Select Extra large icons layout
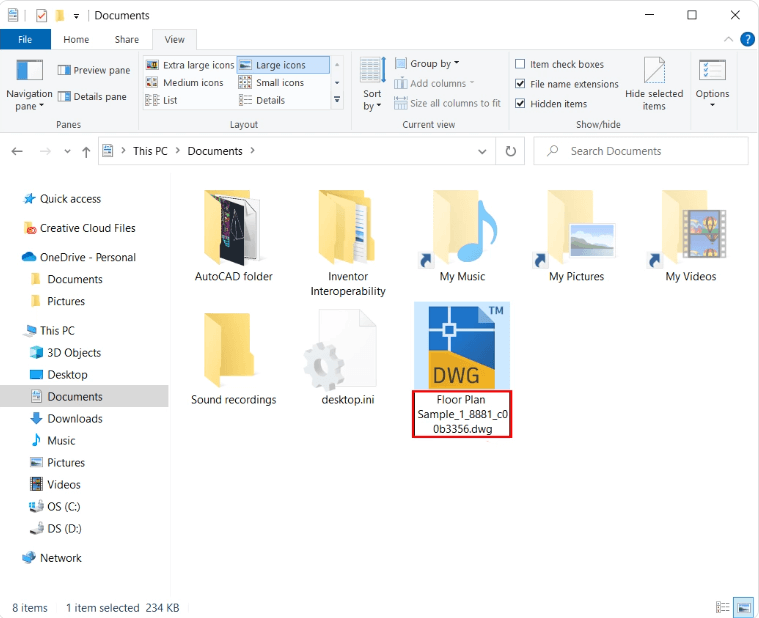The width and height of the screenshot is (759, 618). (x=190, y=65)
